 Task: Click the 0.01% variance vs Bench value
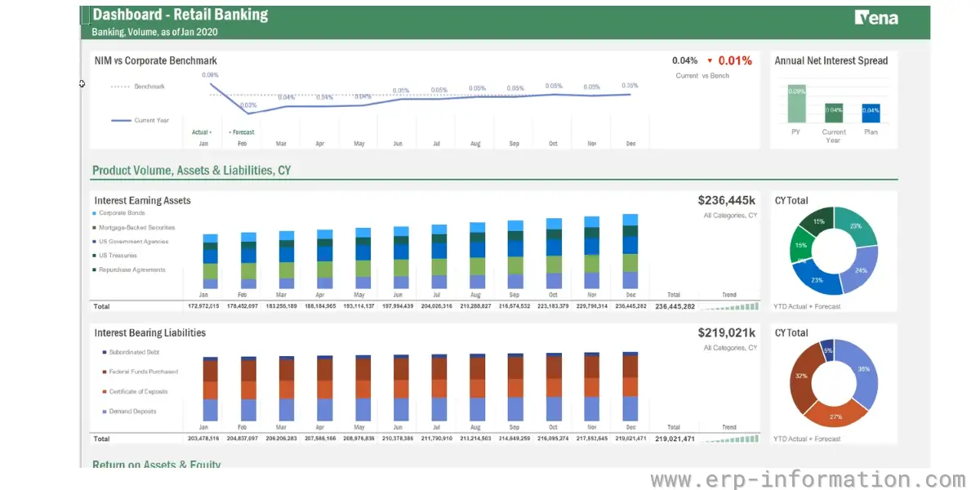735,60
